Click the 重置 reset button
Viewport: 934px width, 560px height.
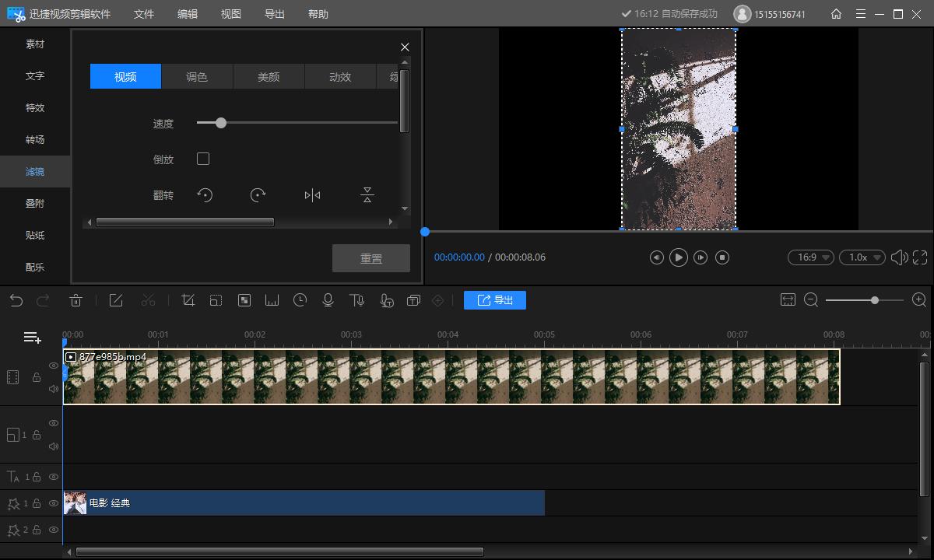[x=371, y=258]
